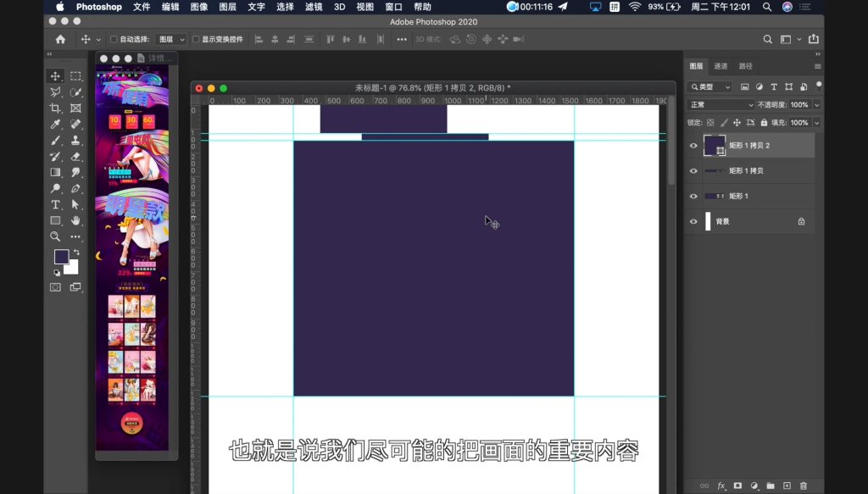Switch to the 通道 tab

click(721, 66)
